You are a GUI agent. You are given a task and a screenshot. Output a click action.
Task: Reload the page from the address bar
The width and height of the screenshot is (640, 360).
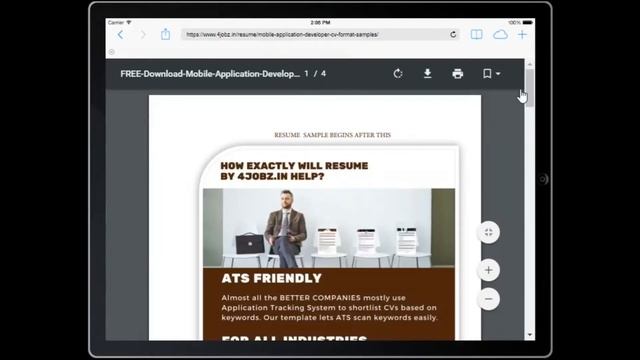[453, 35]
